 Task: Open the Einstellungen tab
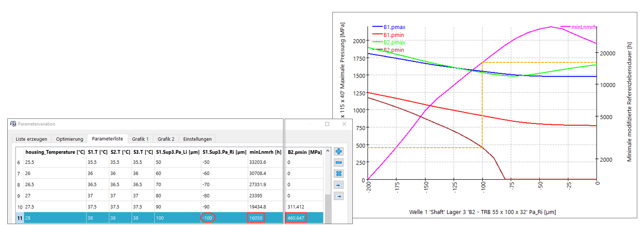tap(197, 139)
